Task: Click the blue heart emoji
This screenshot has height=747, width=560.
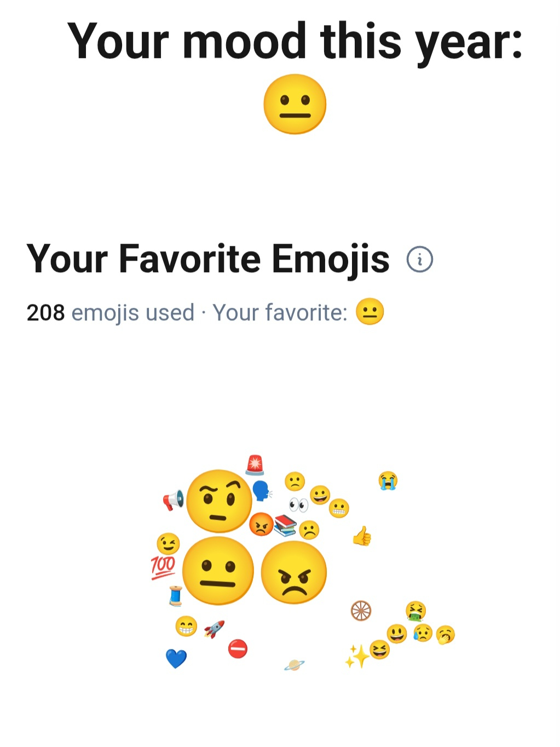Action: click(176, 658)
